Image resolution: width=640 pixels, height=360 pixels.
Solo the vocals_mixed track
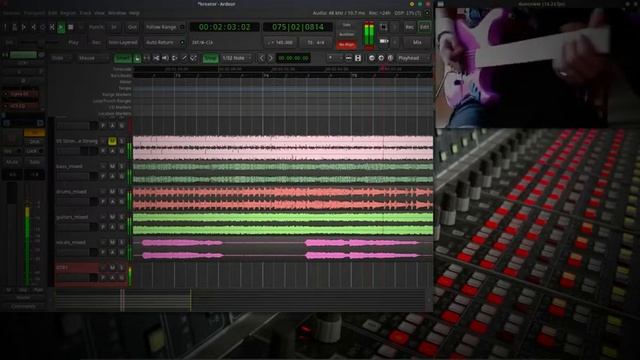121,242
